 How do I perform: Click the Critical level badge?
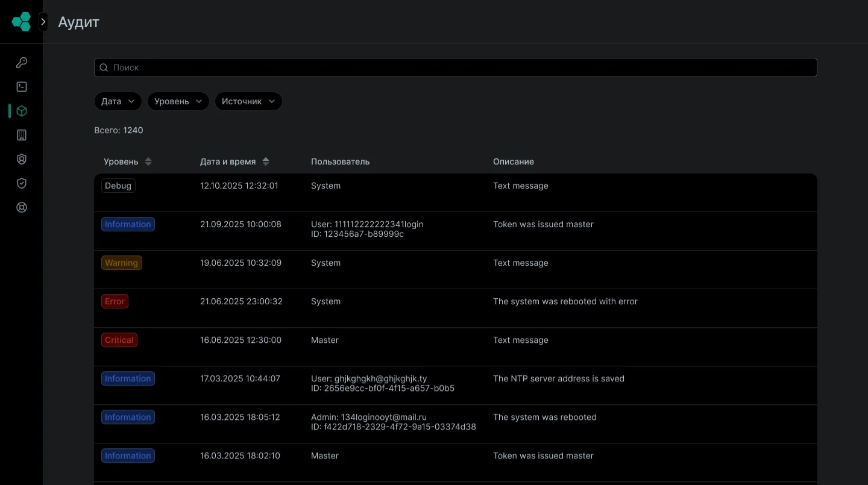tap(119, 340)
